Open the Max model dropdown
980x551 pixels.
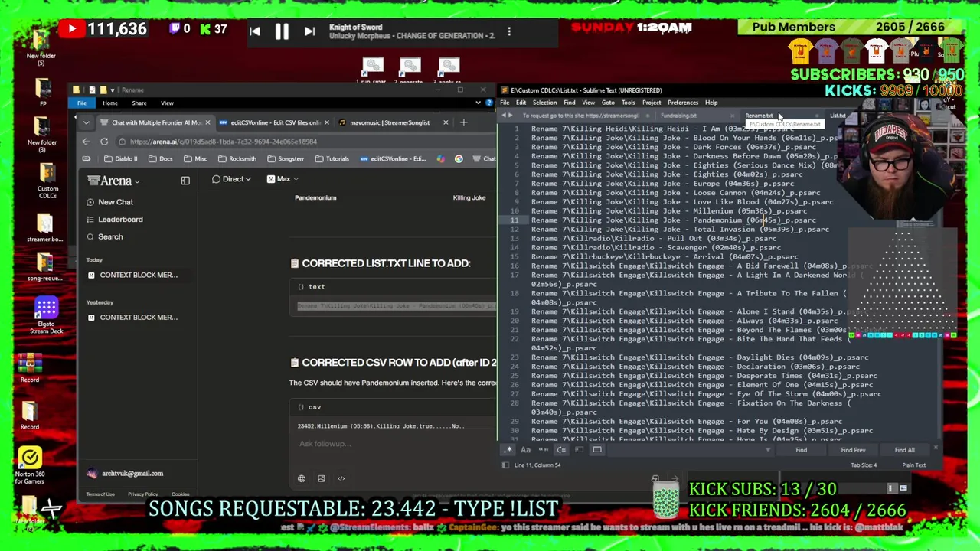pyautogui.click(x=283, y=178)
